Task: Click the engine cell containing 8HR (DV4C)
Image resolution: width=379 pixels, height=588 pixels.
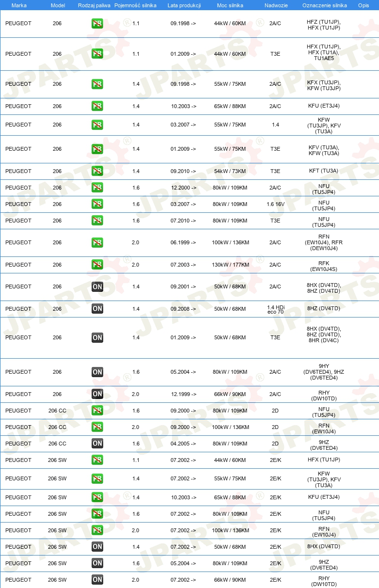Action: tap(324, 335)
